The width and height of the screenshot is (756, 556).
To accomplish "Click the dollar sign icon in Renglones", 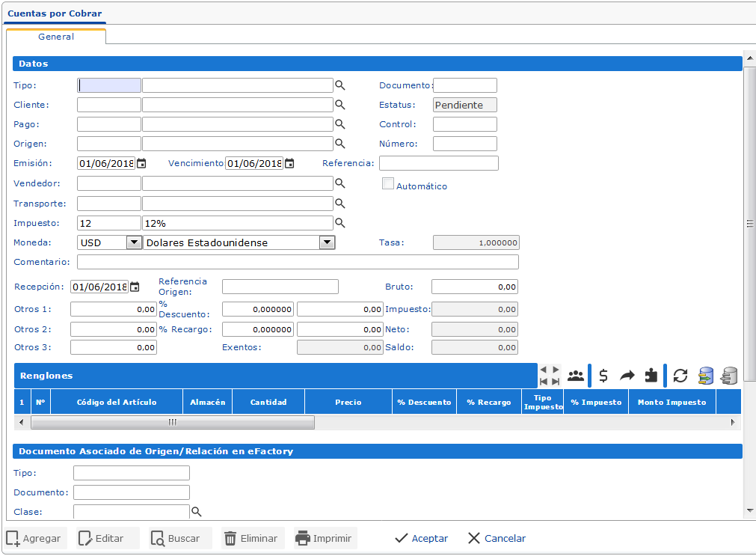I will pos(603,376).
